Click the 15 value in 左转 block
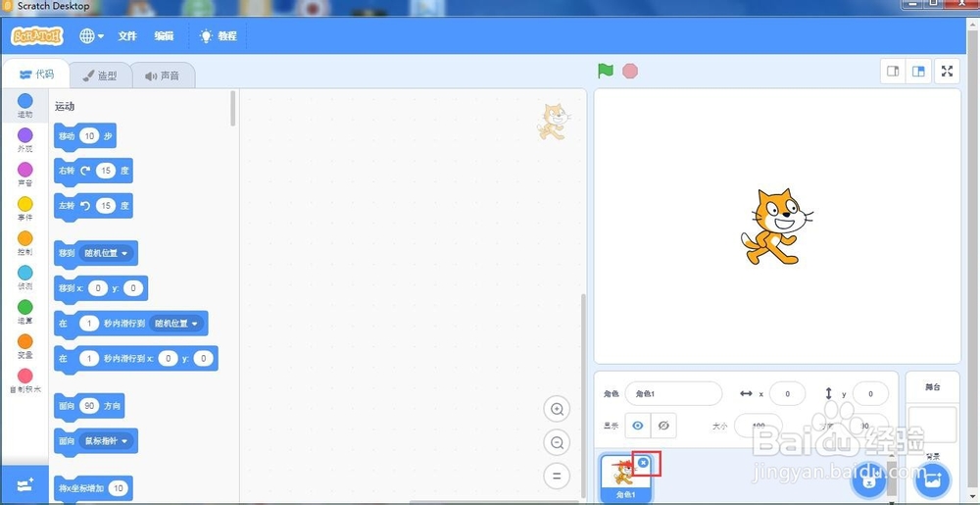 [106, 206]
